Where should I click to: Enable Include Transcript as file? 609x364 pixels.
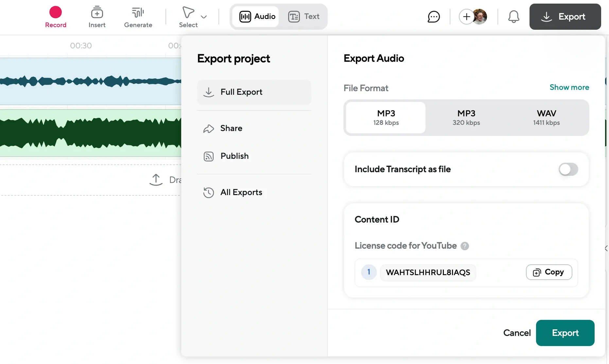coord(568,169)
